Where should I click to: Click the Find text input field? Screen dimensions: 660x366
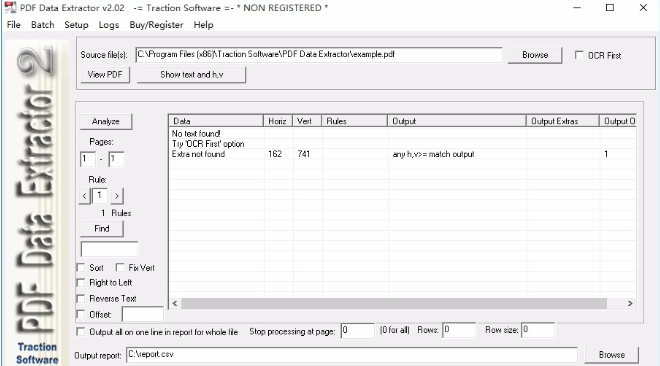coord(109,249)
